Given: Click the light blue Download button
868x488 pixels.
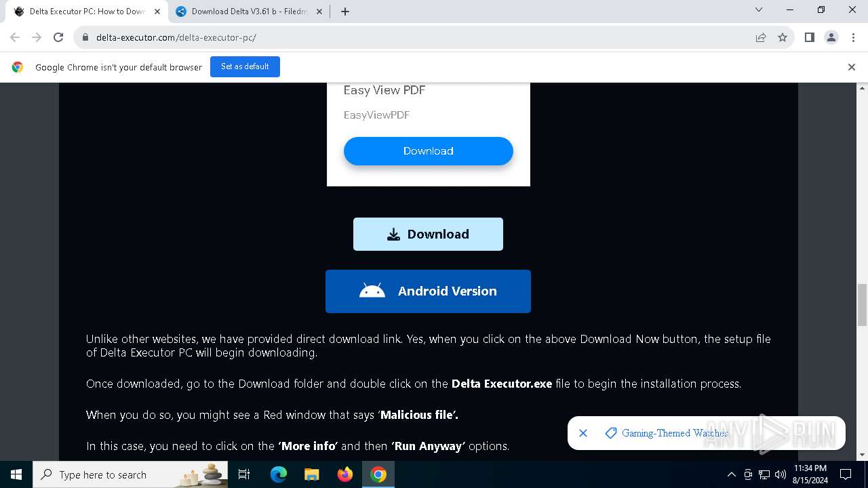Looking at the screenshot, I should click(x=428, y=234).
